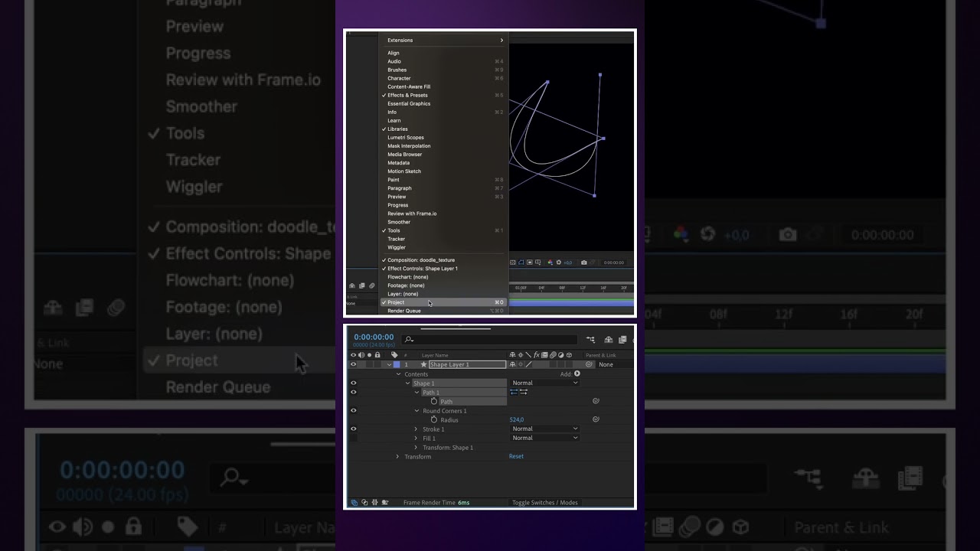Click the audio speaker column header icon
Screen dimensions: 980x551
click(361, 355)
